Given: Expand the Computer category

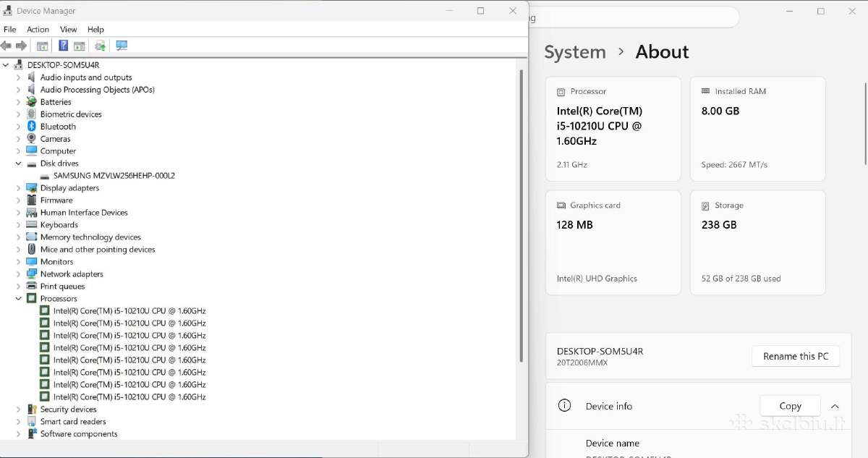Looking at the screenshot, I should [x=19, y=151].
